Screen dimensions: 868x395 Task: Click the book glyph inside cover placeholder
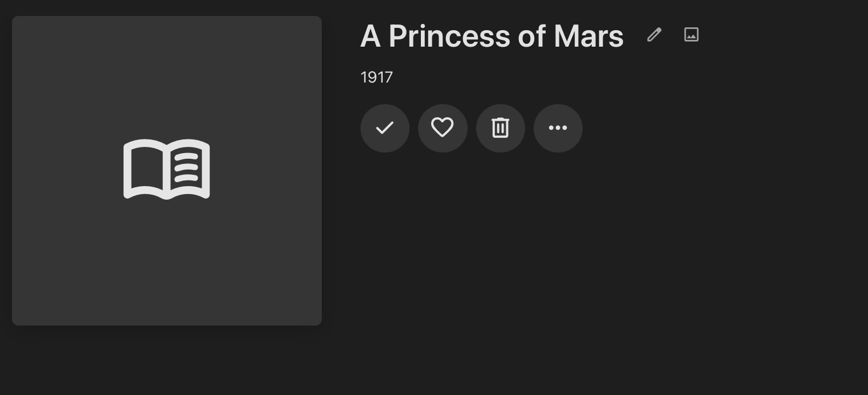[x=167, y=169]
